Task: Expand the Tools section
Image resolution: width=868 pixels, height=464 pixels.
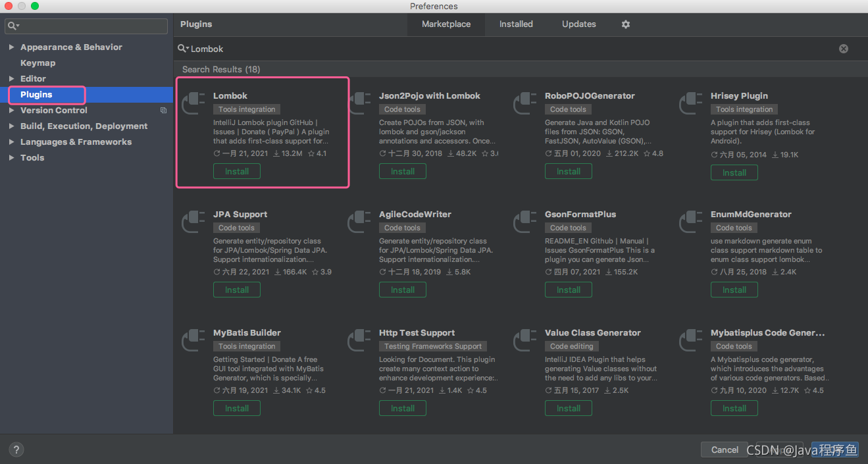Action: pyautogui.click(x=11, y=158)
